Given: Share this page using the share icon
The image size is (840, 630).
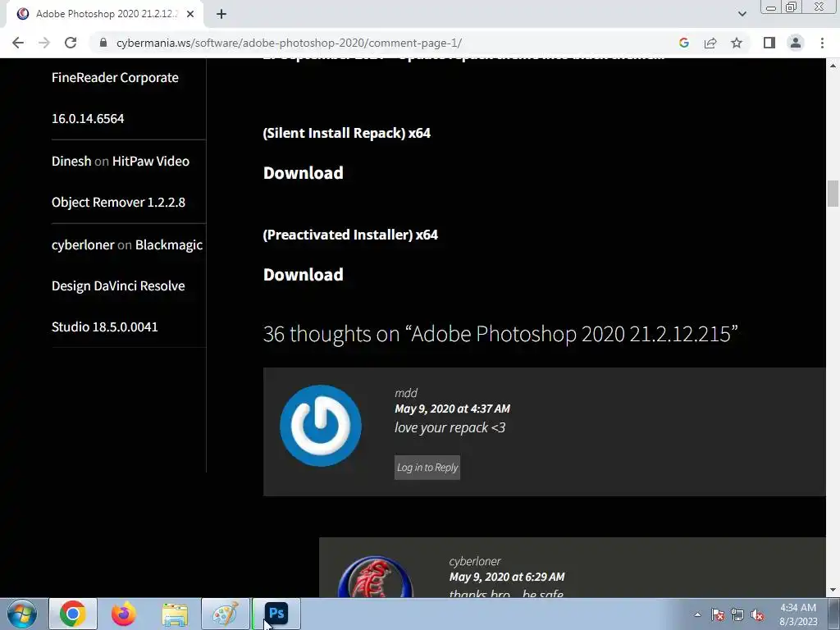Looking at the screenshot, I should (710, 43).
